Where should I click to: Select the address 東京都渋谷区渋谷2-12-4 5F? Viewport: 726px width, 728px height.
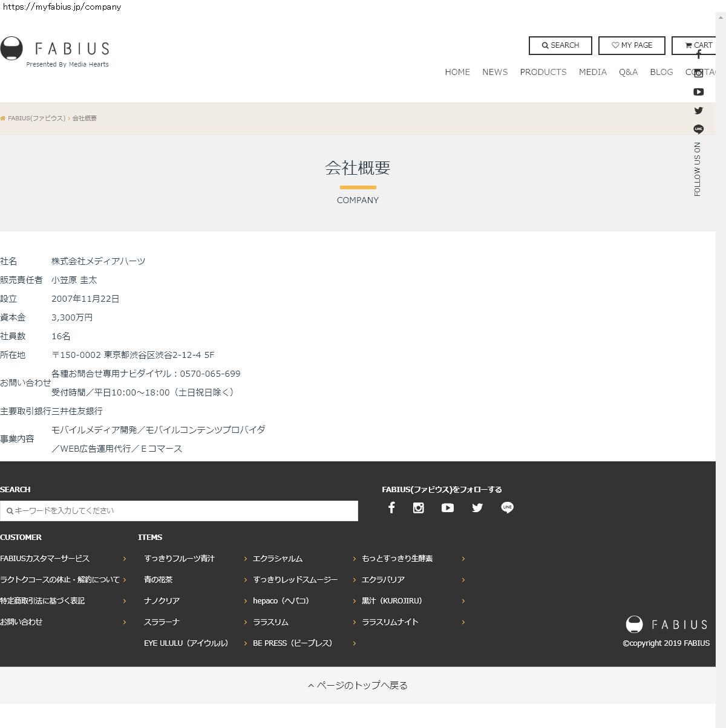pos(159,355)
